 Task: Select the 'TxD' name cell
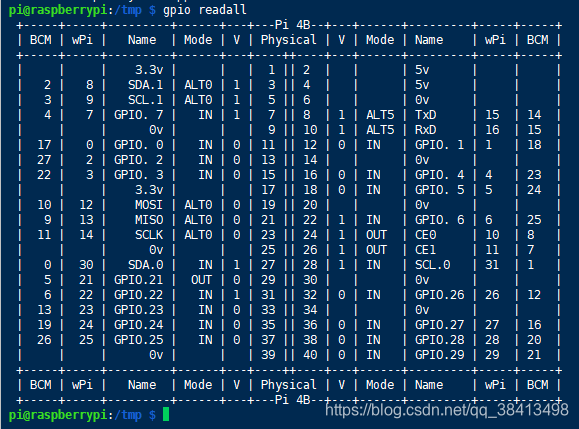click(425, 115)
